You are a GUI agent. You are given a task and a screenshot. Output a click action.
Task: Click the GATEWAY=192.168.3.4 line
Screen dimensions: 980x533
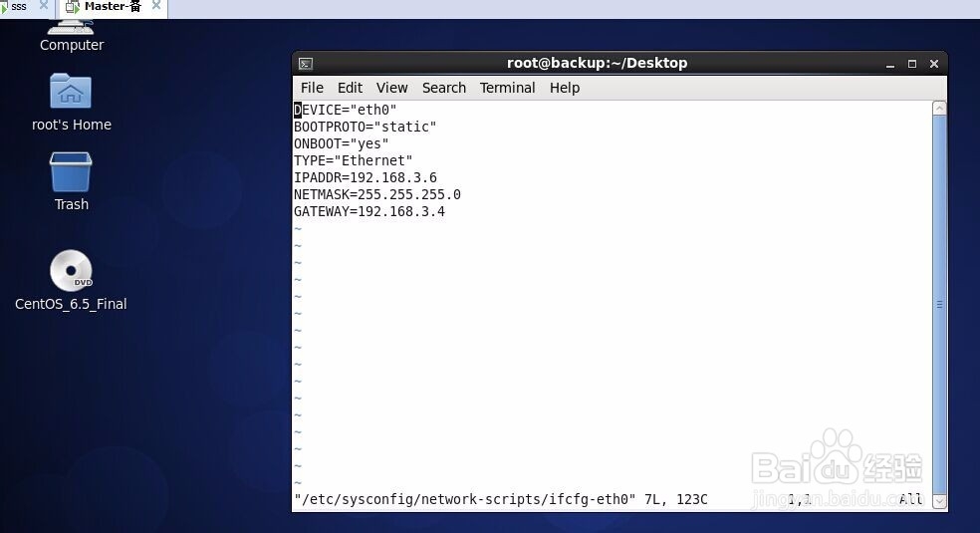[369, 212]
